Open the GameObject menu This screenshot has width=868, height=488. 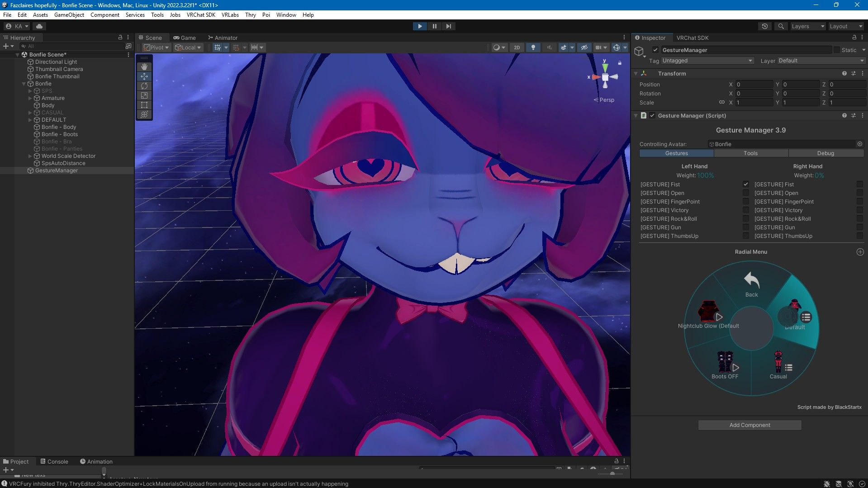pos(69,15)
